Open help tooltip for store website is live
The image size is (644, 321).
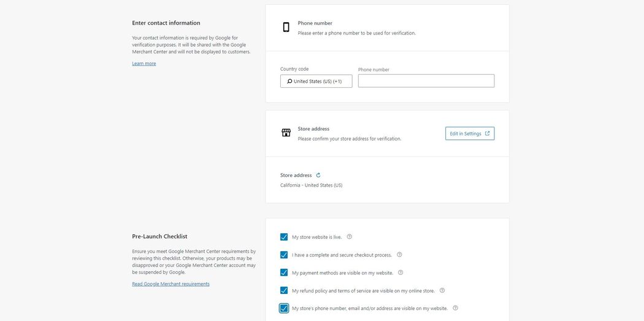pos(350,236)
